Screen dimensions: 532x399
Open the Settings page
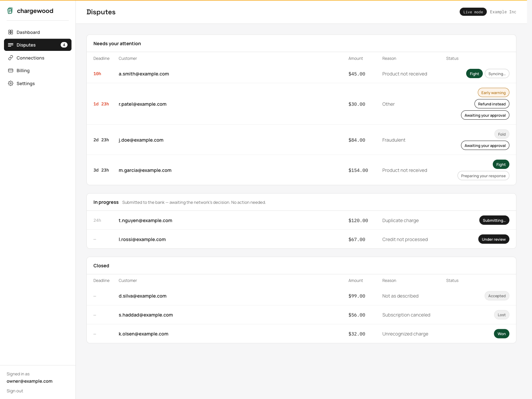(38, 83)
